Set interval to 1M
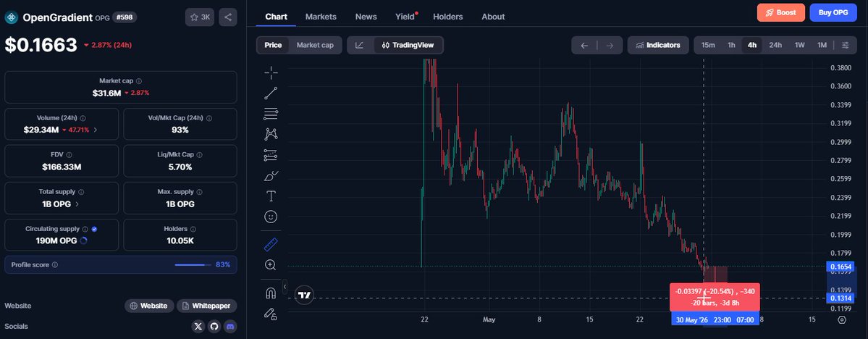Image resolution: width=868 pixels, height=339 pixels. (822, 46)
